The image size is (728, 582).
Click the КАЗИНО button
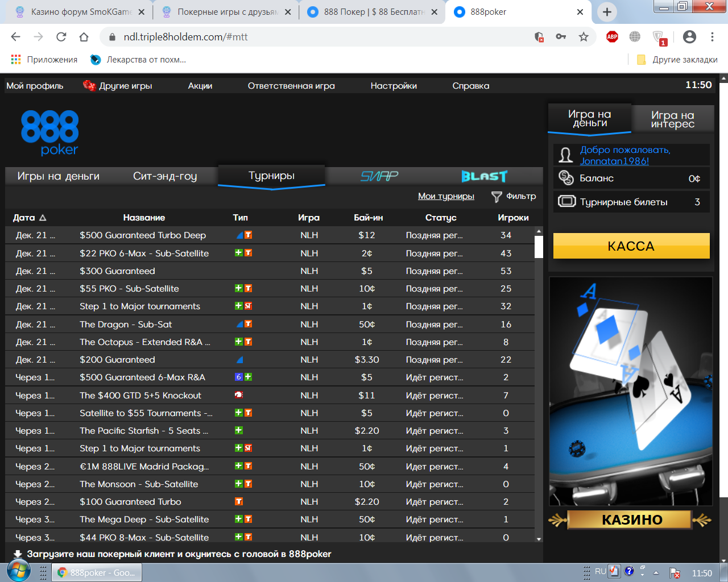[x=631, y=519]
